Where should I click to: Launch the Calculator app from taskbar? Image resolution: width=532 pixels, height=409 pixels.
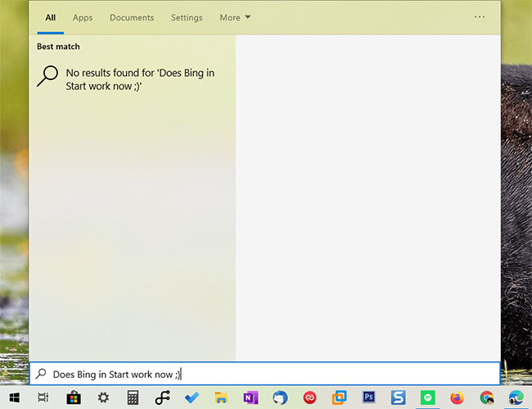(133, 398)
